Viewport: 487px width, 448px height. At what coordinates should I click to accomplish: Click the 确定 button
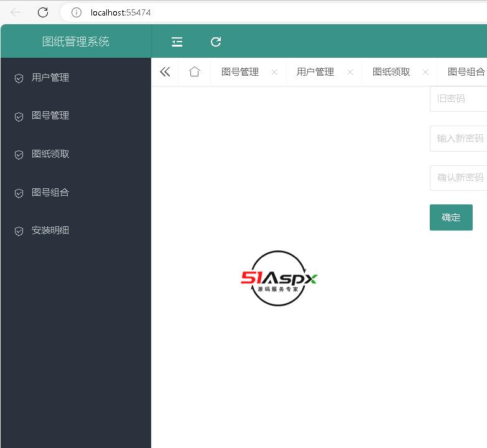(x=451, y=217)
